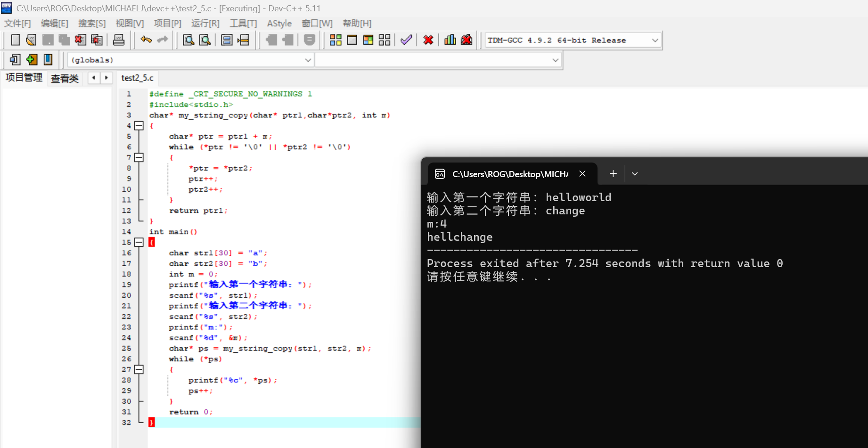This screenshot has height=448, width=868.
Task: Add a new terminal tab
Action: [x=613, y=174]
